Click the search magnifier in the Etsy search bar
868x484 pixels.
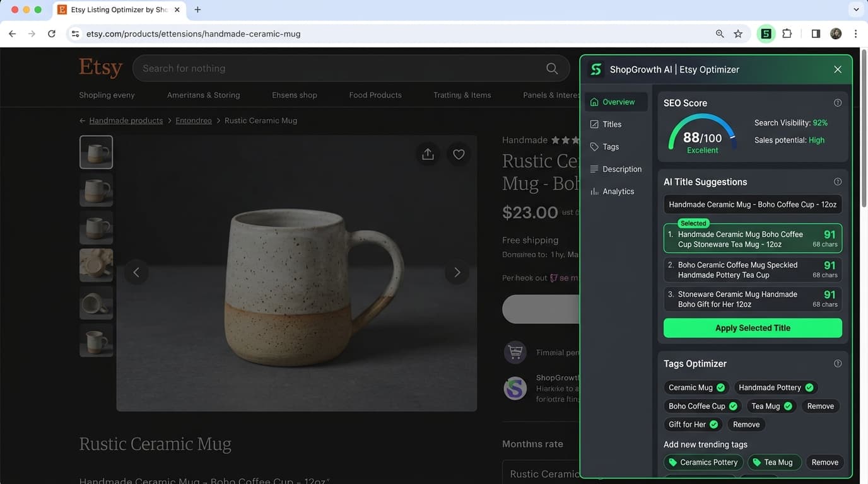click(551, 68)
